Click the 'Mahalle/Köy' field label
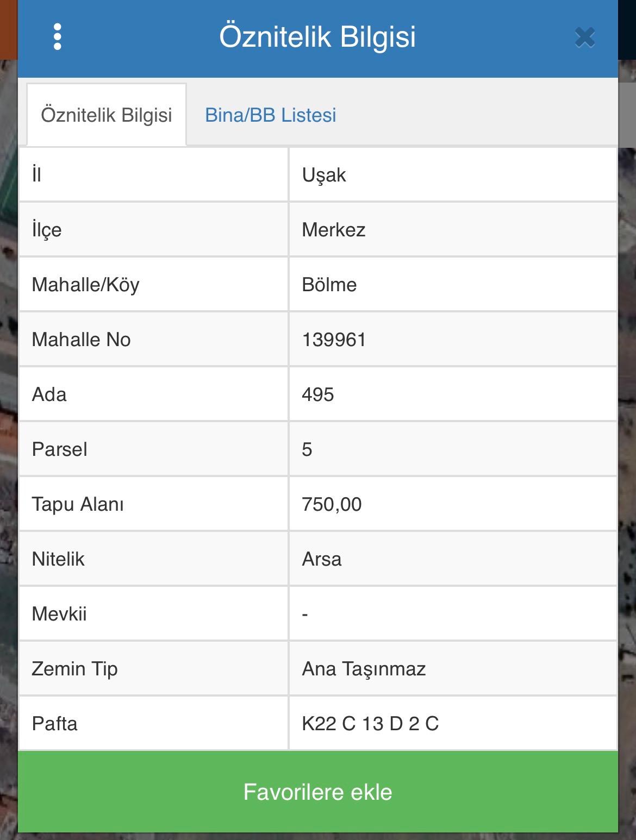Screen dimensions: 636x840 [86, 285]
